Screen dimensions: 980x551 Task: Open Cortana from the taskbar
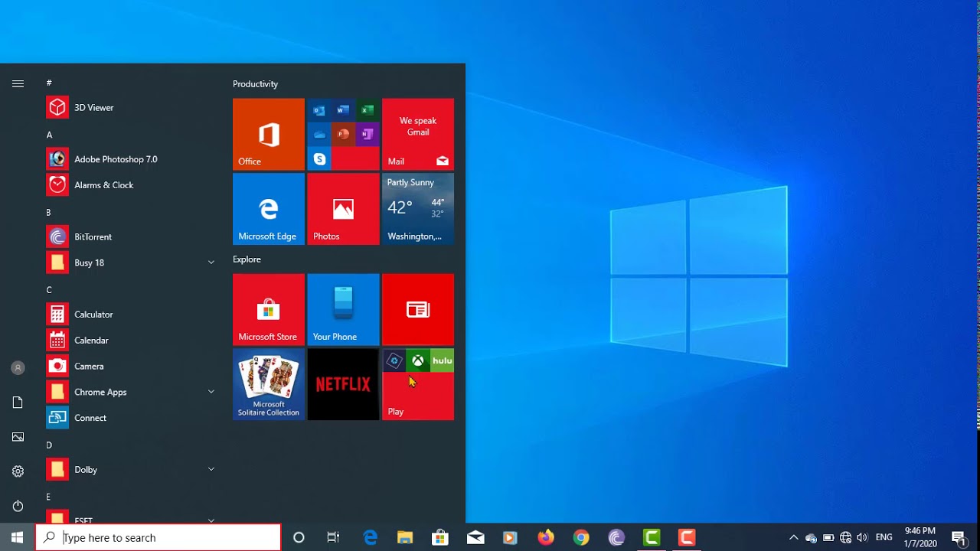299,538
